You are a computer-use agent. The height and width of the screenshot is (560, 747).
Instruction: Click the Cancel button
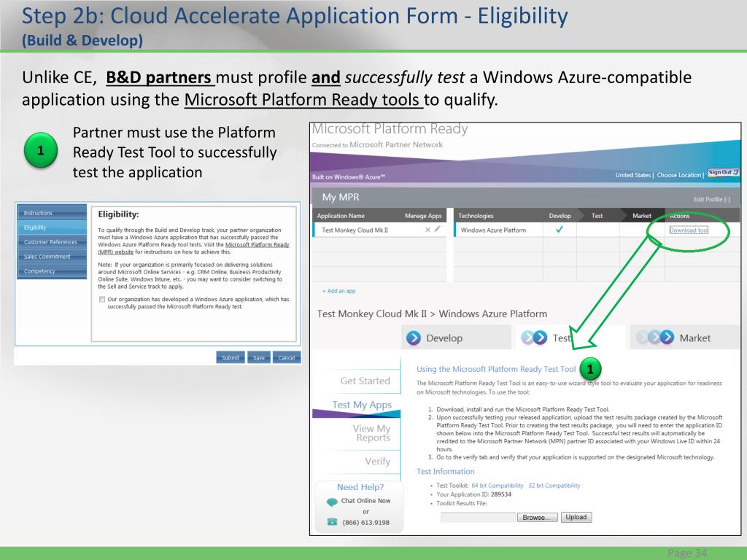coord(286,357)
